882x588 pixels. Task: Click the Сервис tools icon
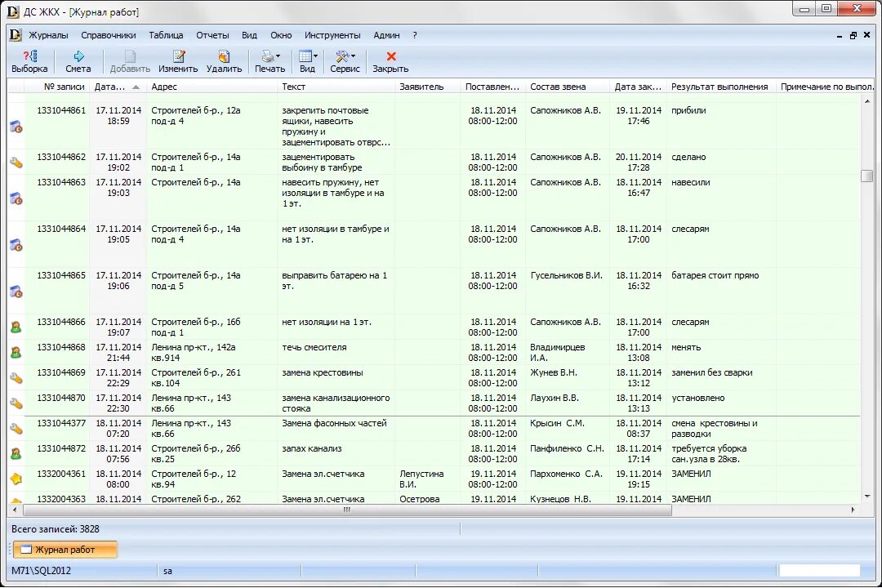341,56
